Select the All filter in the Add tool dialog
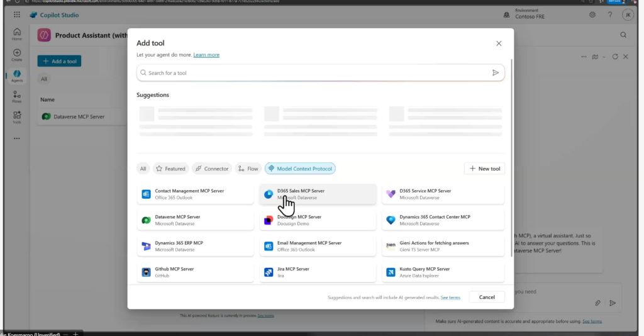This screenshot has height=336, width=644. pyautogui.click(x=143, y=169)
